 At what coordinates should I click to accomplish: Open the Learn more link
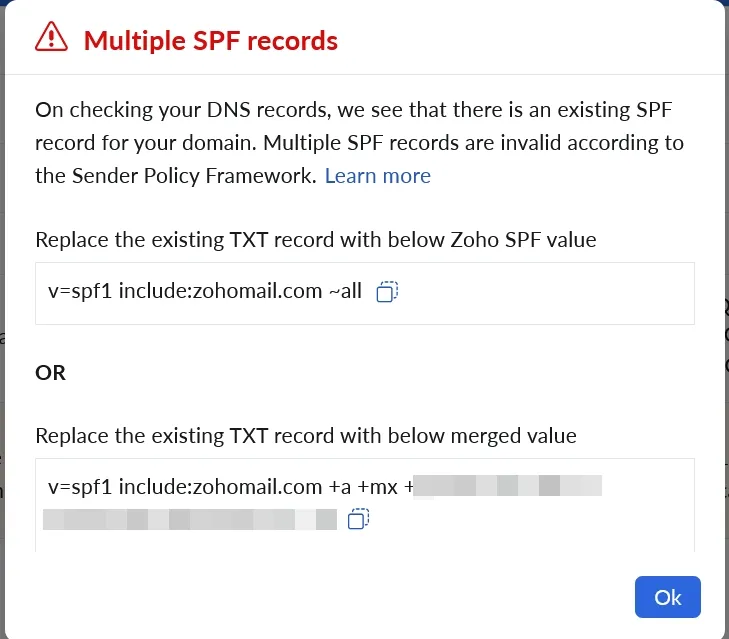[x=377, y=176]
